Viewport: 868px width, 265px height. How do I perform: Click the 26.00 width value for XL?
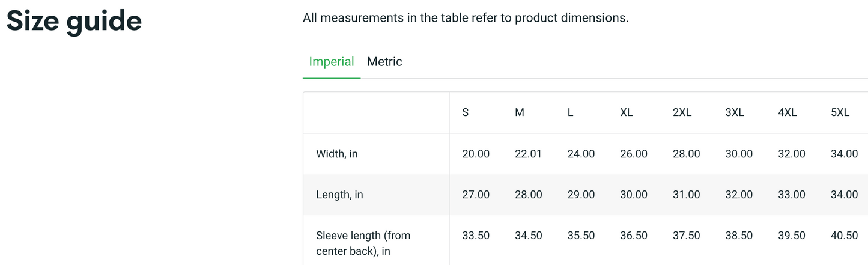click(x=634, y=154)
